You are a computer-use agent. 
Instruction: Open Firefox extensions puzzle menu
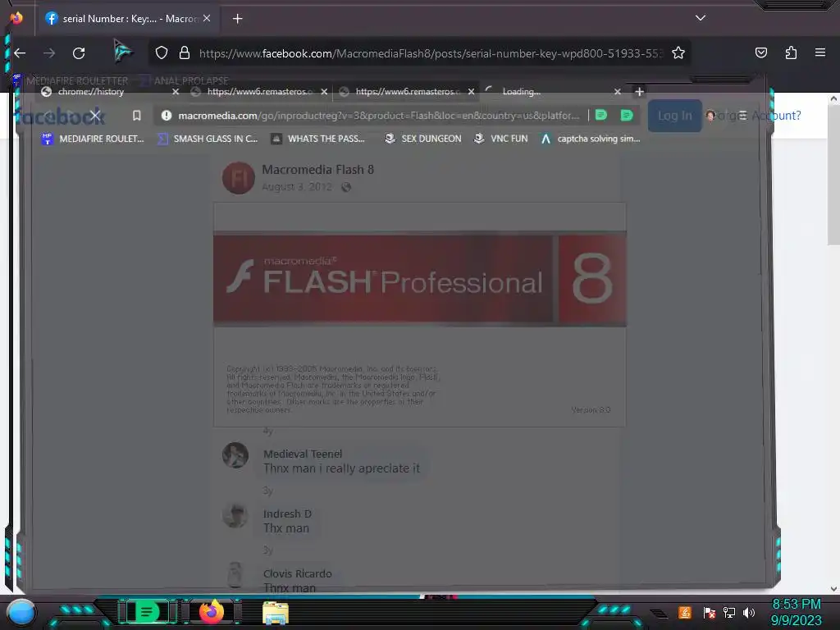pos(791,53)
